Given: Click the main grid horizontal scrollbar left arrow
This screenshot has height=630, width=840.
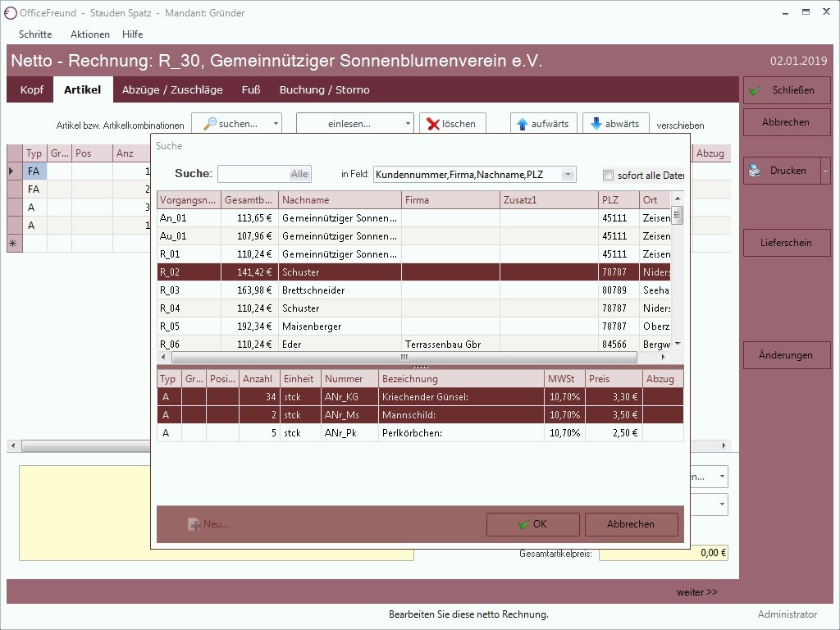Looking at the screenshot, I should click(x=13, y=445).
